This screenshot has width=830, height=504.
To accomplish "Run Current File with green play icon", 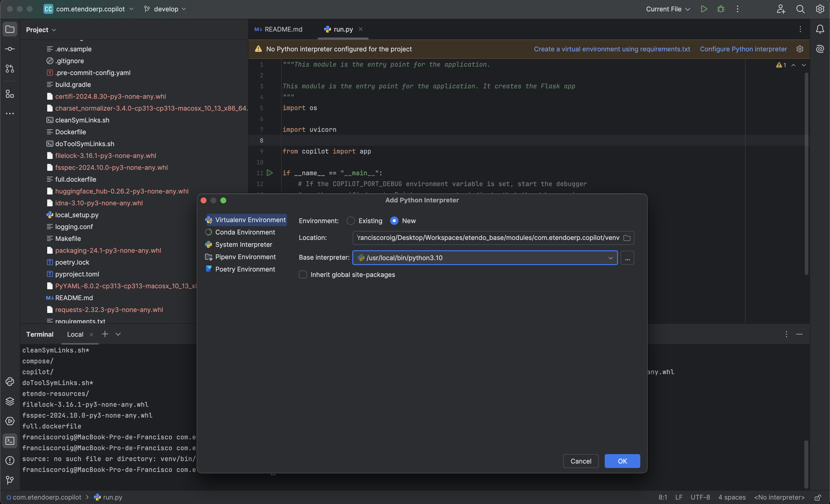I will [x=704, y=9].
